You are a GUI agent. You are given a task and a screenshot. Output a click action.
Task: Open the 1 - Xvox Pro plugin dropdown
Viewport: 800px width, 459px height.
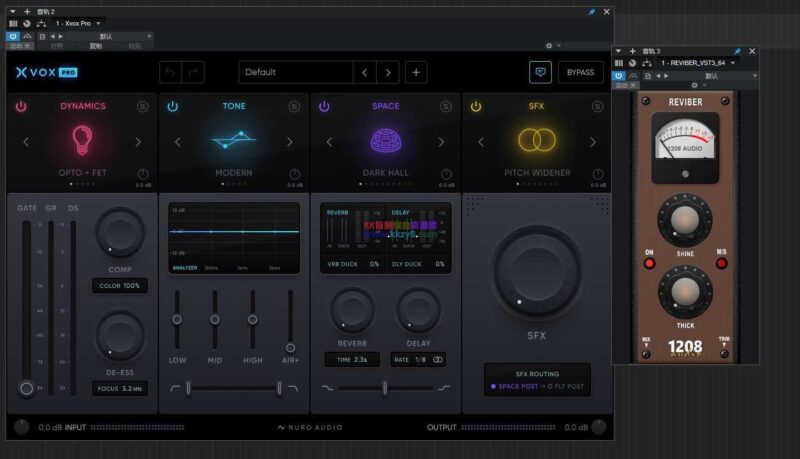(x=78, y=23)
